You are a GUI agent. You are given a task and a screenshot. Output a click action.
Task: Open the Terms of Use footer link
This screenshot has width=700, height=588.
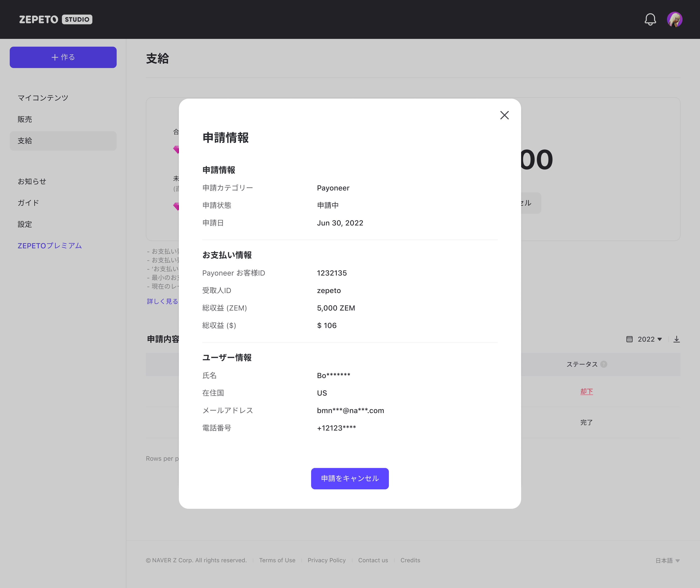pos(277,560)
